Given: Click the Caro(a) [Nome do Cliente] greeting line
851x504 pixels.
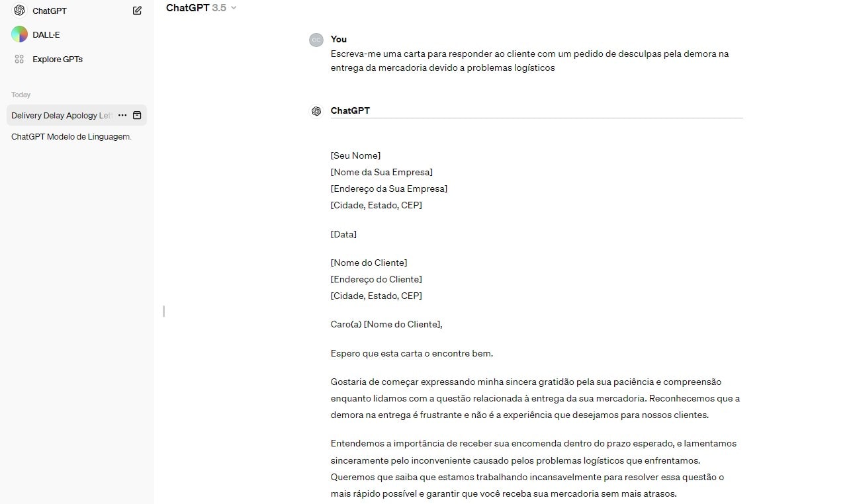Looking at the screenshot, I should 386,324.
